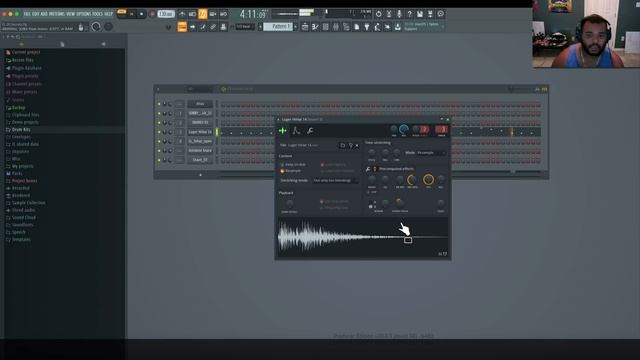The image size is (640, 360).
Task: Open Sample Collection folder in browser
Action: pyautogui.click(x=28, y=203)
